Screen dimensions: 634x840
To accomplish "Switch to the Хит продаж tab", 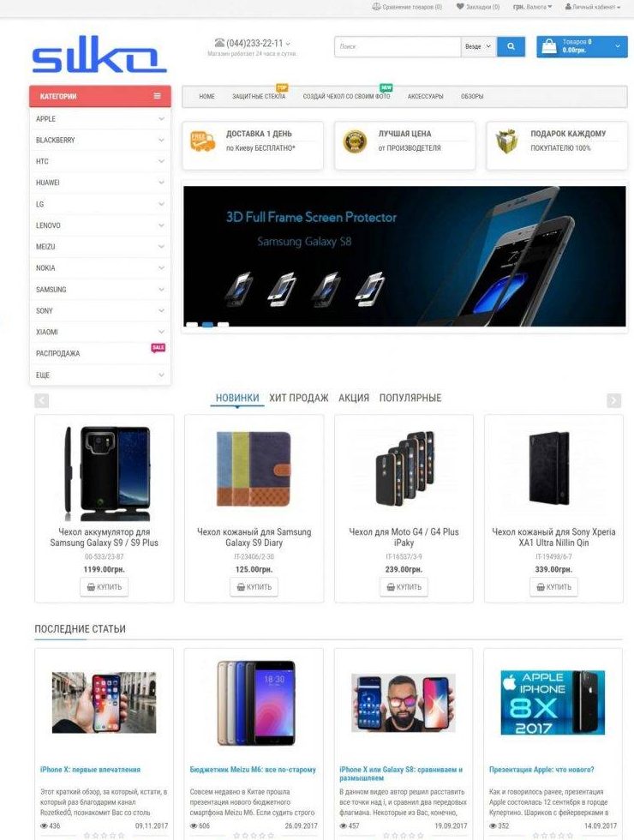I will [299, 398].
